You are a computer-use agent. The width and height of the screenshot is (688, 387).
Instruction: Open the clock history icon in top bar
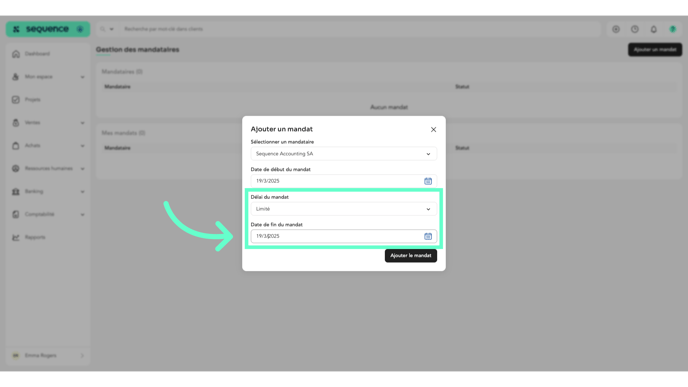pos(635,29)
